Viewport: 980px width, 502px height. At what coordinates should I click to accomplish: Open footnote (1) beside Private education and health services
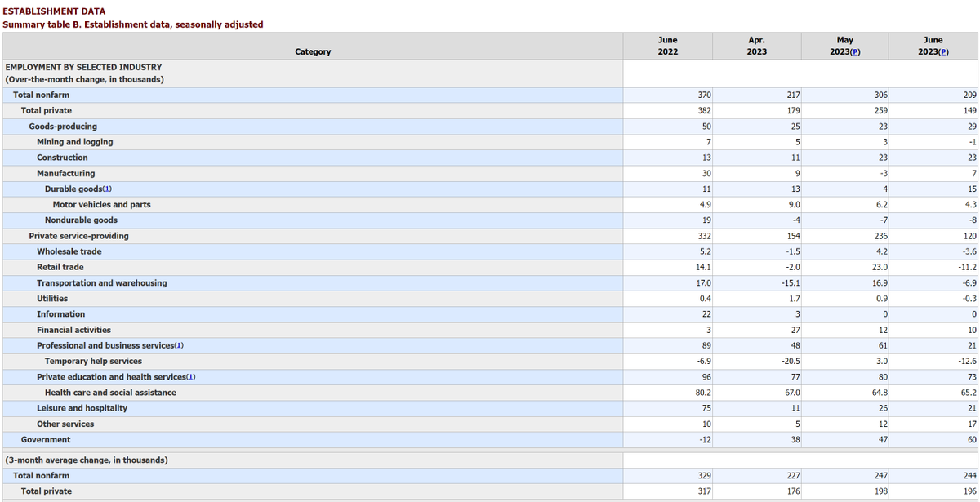(190, 377)
